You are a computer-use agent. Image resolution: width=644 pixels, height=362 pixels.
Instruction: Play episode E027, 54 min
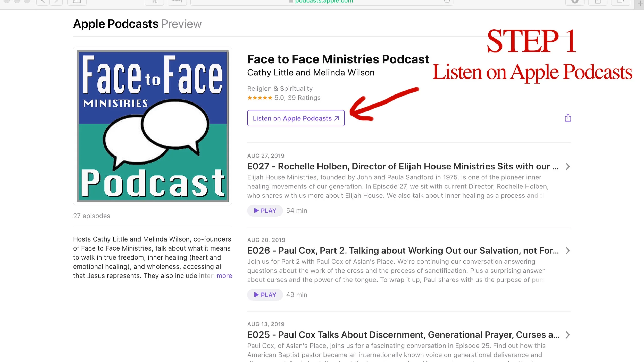point(265,211)
